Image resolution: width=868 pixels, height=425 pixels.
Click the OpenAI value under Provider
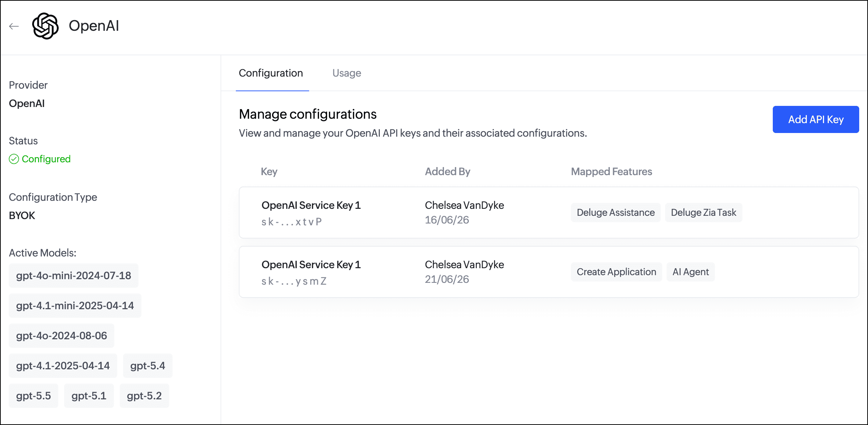(27, 103)
